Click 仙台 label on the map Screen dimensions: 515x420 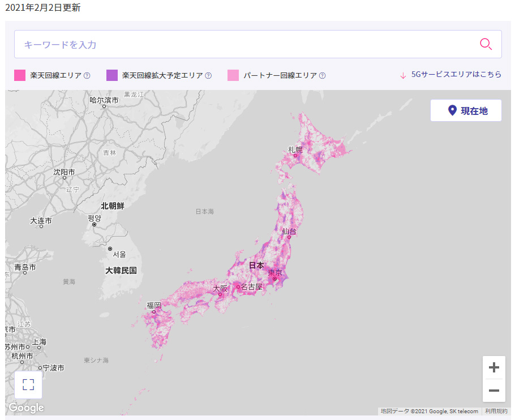point(289,232)
